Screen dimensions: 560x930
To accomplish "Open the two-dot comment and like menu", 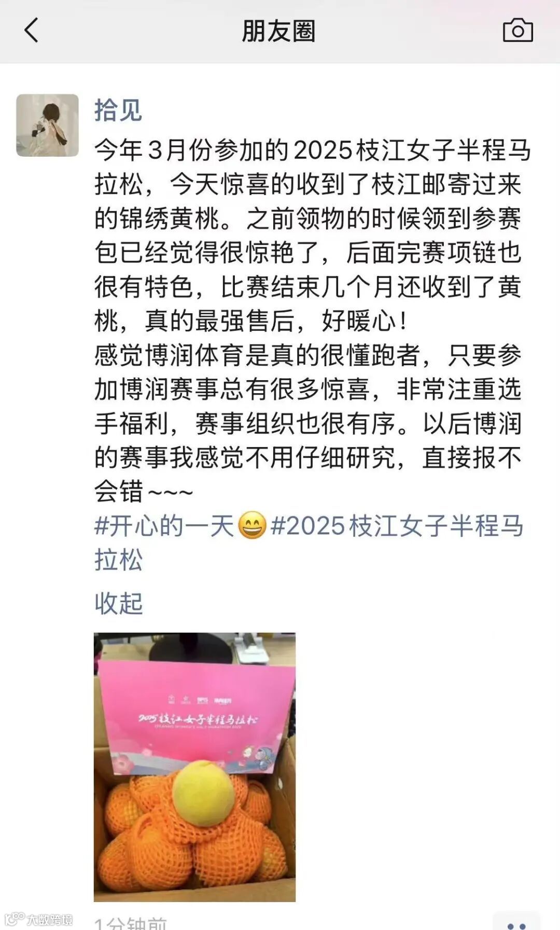I will [x=516, y=923].
